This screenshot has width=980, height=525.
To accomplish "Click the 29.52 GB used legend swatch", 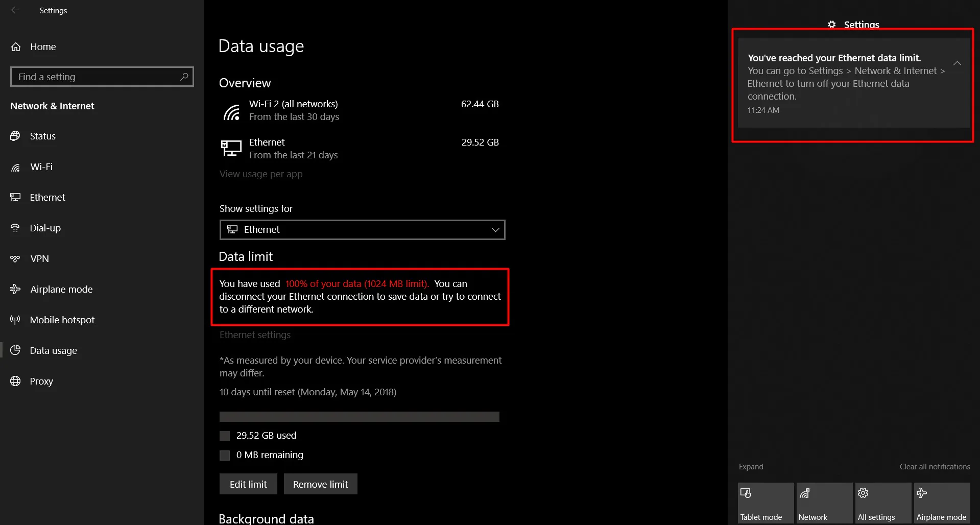I will click(x=225, y=436).
